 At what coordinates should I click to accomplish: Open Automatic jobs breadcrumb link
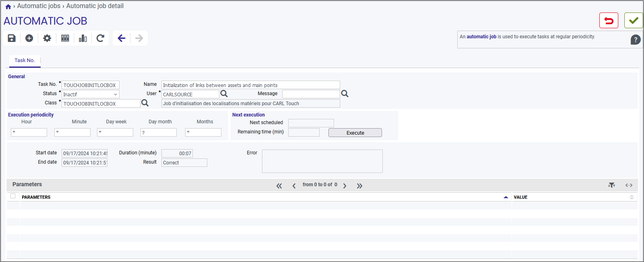(39, 6)
